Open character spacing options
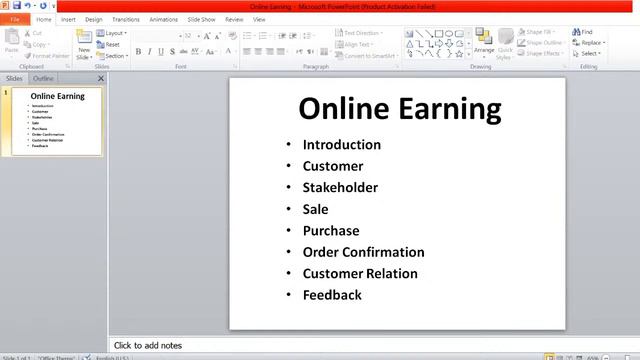This screenshot has height=360, width=640. click(x=196, y=51)
